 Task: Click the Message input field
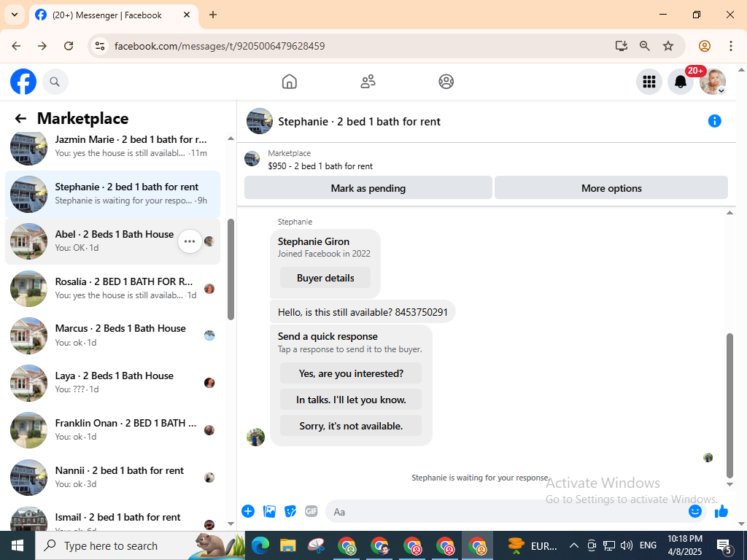tap(508, 512)
